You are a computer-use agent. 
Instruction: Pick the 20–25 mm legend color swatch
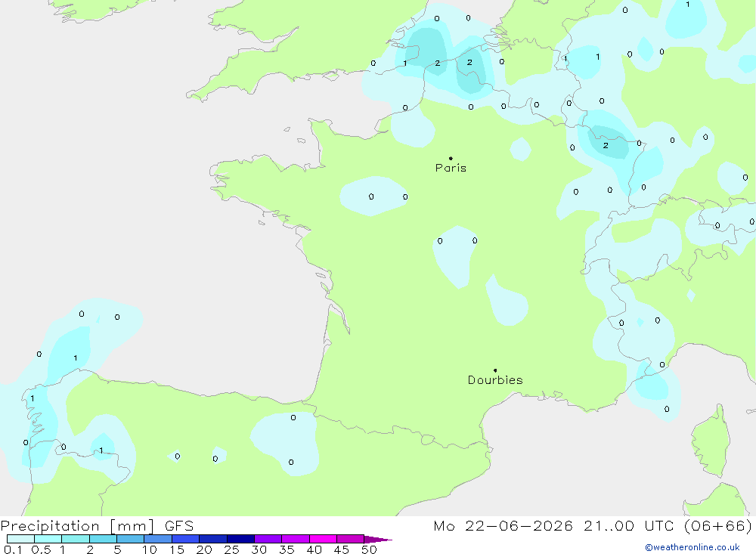tap(212, 539)
